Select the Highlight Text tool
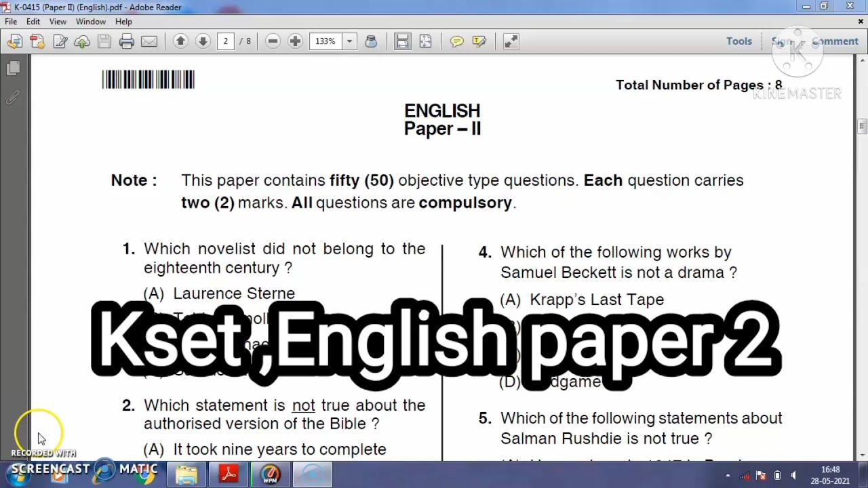Screen dimensions: 868x488 479,41
